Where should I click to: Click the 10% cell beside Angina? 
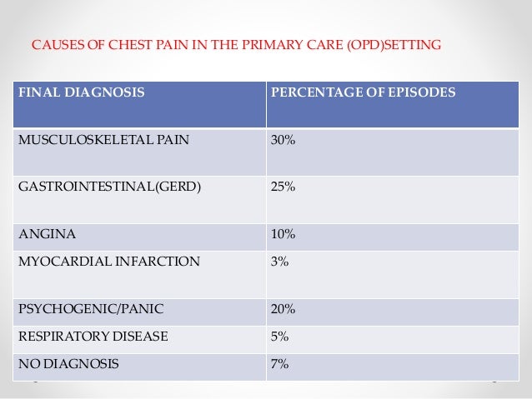pyautogui.click(x=393, y=237)
